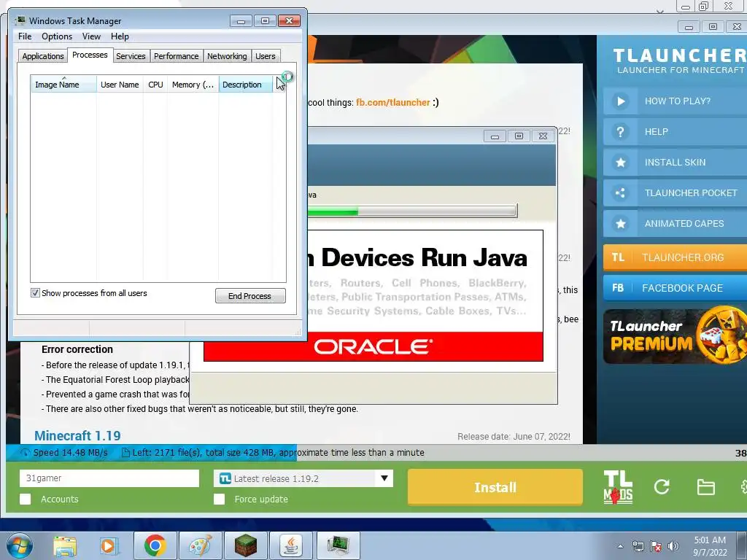Click the Animated Capes star icon
Screen dimensions: 747x560
620,223
